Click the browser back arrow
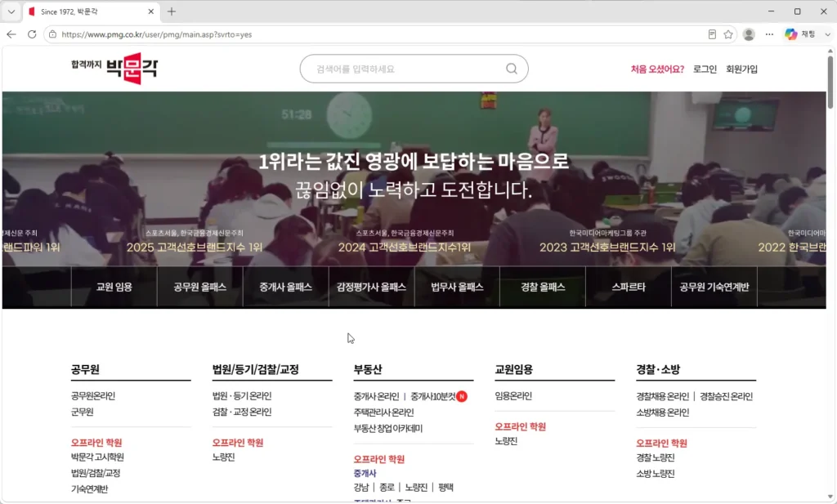 (11, 34)
